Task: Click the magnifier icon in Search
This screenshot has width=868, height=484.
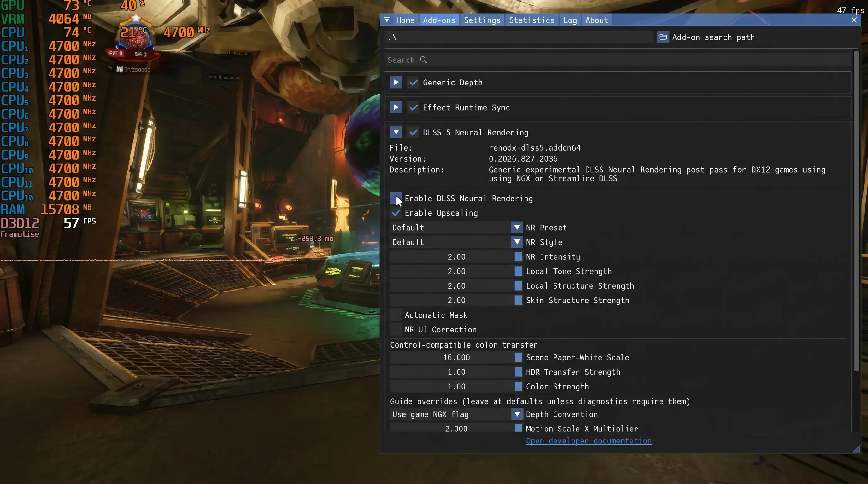Action: pos(424,60)
